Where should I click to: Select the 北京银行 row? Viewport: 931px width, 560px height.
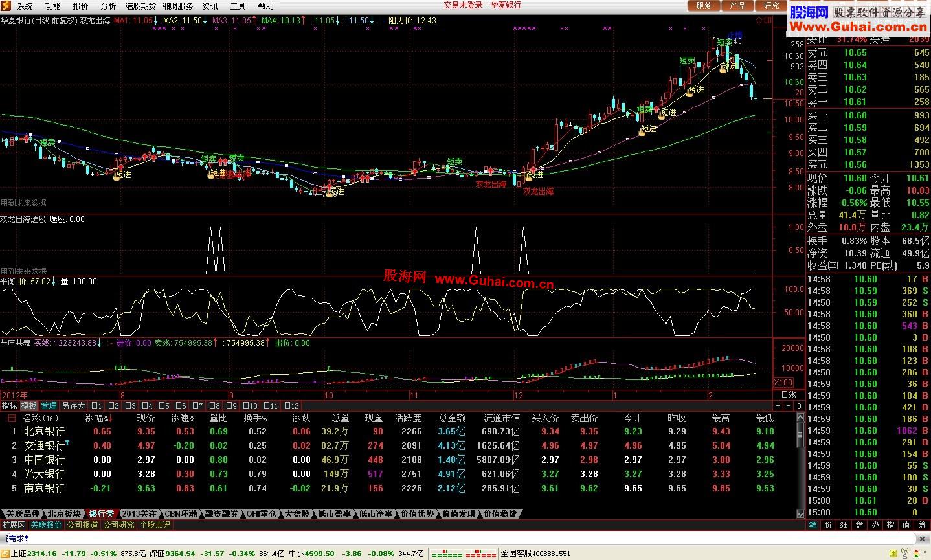pos(398,431)
